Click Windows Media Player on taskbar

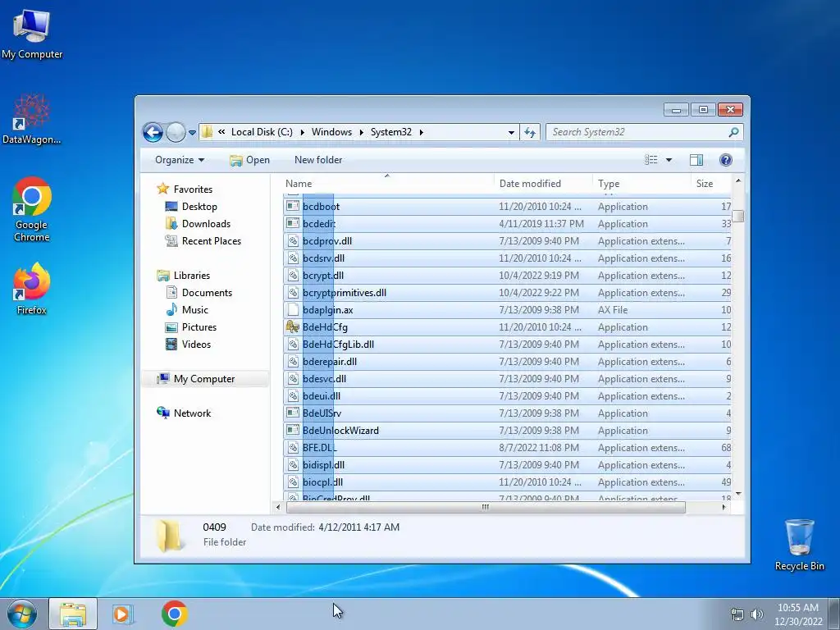(122, 614)
